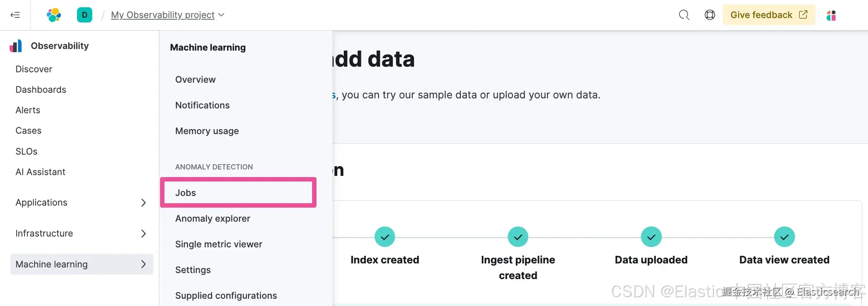Open the search magnifier icon
868x306 pixels.
pos(684,15)
